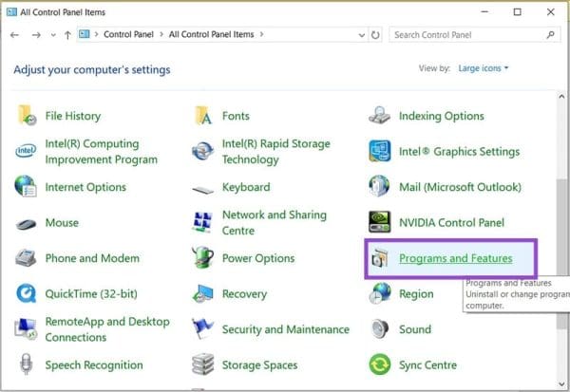
Task: Click the Mouse icon
Action: [x=26, y=224]
